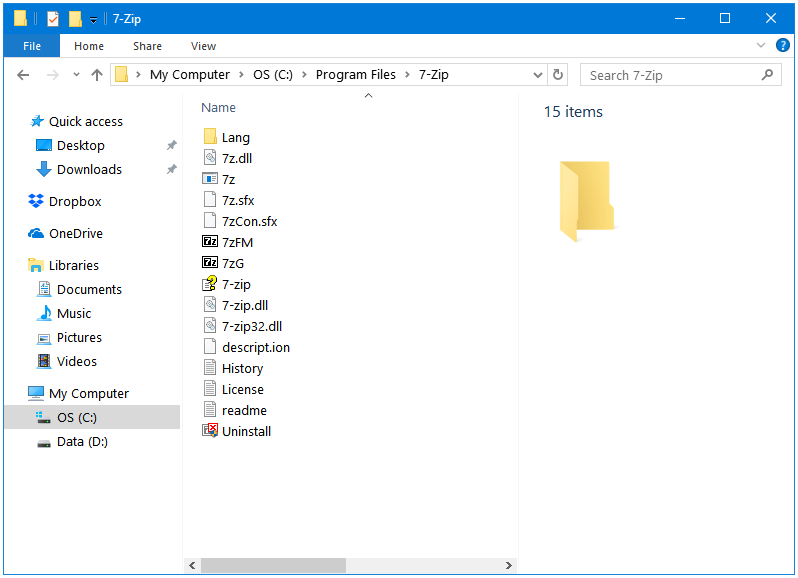Open recent locations dropdown

tap(76, 75)
